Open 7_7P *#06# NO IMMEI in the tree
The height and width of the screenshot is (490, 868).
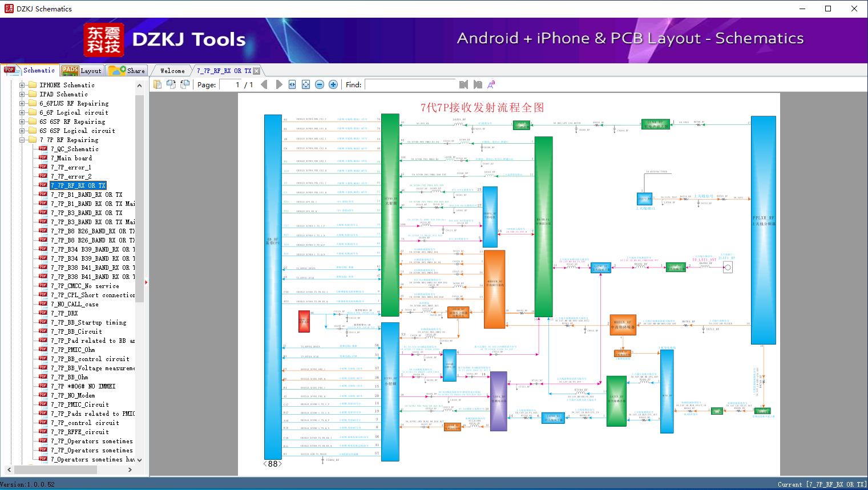point(83,386)
